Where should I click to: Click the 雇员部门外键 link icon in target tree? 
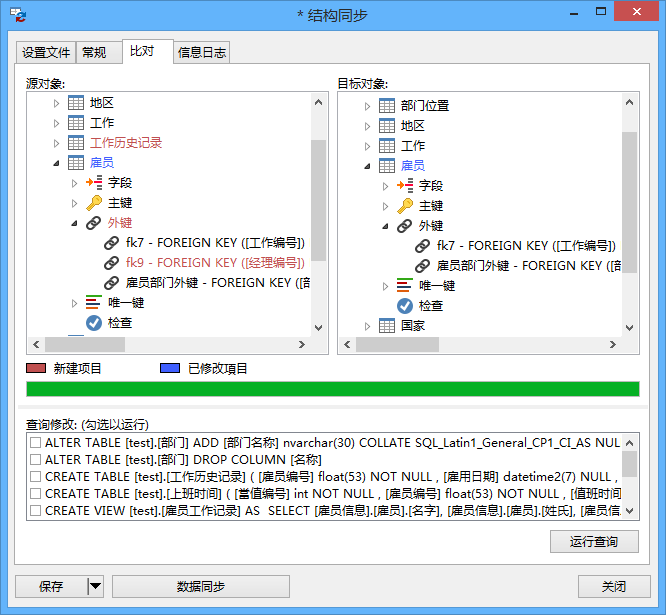coord(422,266)
